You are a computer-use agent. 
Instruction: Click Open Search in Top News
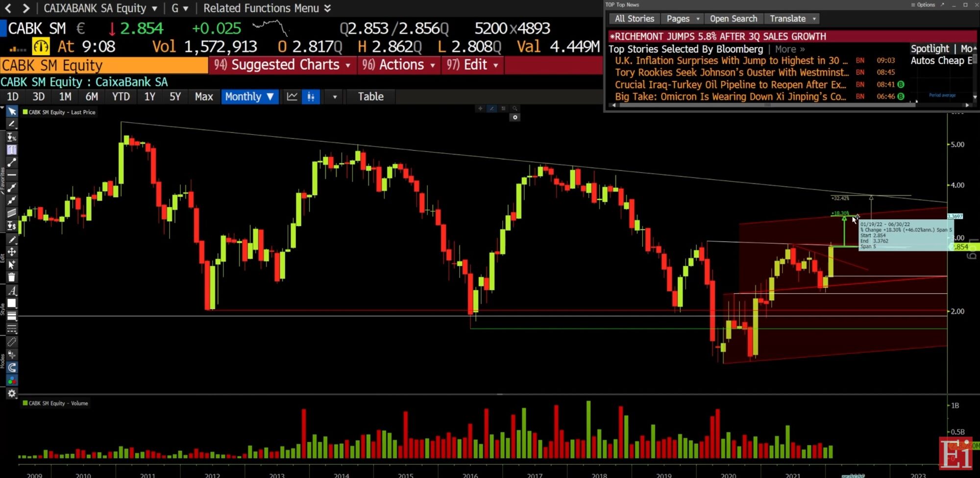tap(734, 19)
